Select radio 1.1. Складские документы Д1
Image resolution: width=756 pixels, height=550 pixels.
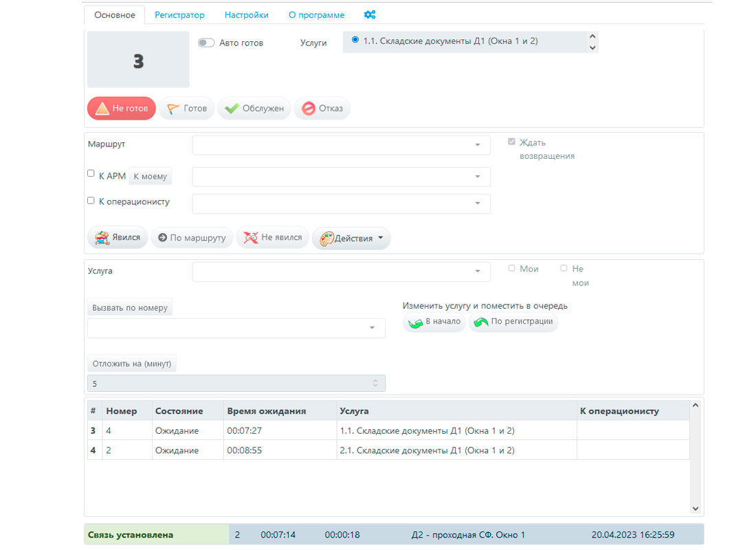click(355, 40)
